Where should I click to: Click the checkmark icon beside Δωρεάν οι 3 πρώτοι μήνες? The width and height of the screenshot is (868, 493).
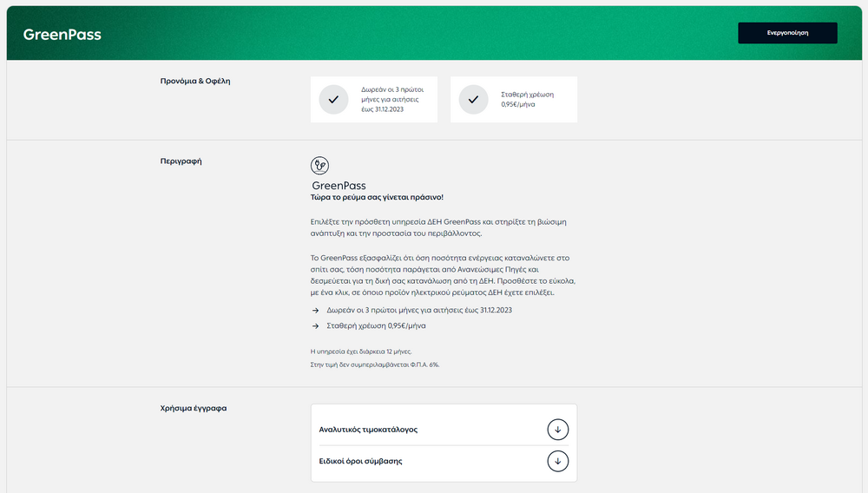pos(333,100)
